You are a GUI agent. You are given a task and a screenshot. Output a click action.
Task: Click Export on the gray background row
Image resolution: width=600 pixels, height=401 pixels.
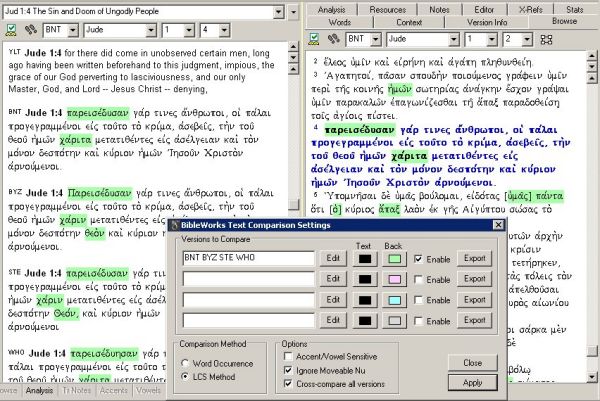pyautogui.click(x=474, y=320)
